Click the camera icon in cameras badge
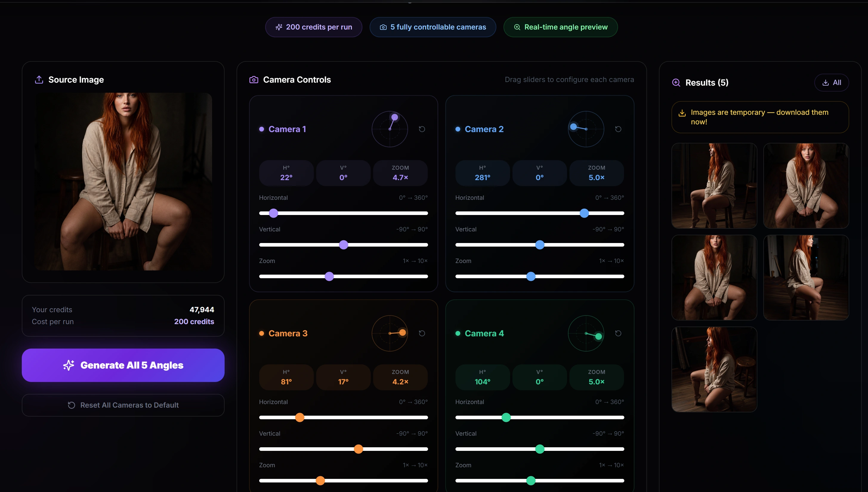868x492 pixels. tap(383, 27)
